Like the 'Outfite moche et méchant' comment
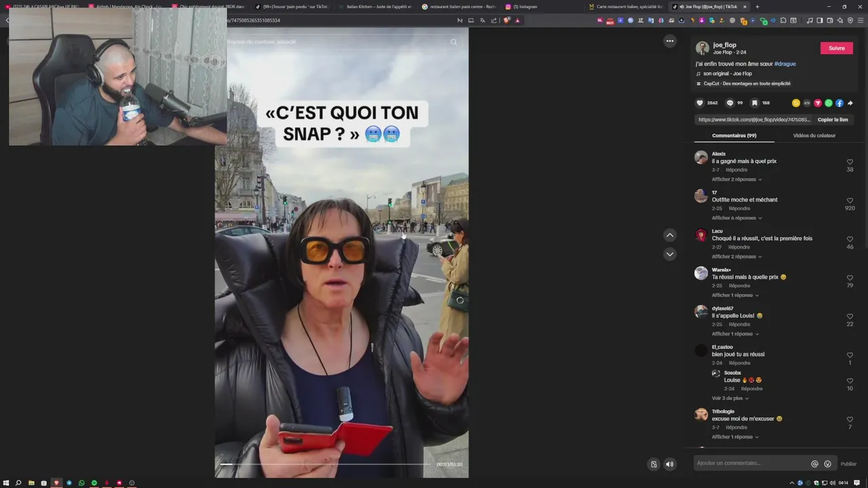 (850, 201)
